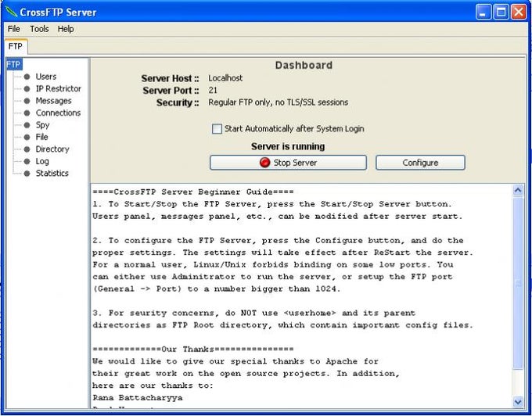Click the 'CrossFTP Server Beginner Guide' heading line
This screenshot has height=416, width=532.
coord(193,192)
